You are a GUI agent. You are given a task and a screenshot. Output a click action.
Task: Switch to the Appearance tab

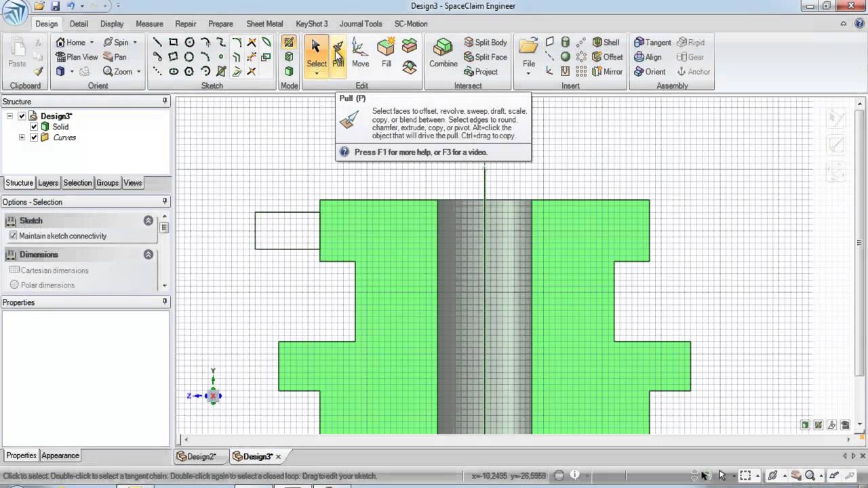[60, 455]
